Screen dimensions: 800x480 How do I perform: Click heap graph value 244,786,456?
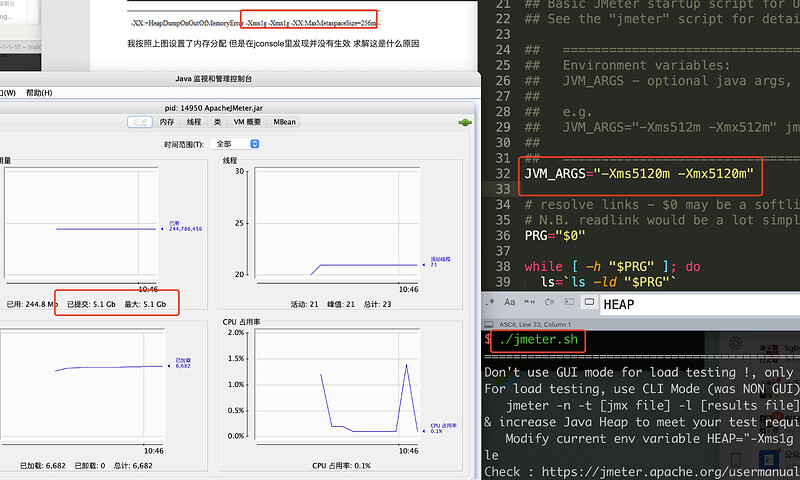click(186, 229)
